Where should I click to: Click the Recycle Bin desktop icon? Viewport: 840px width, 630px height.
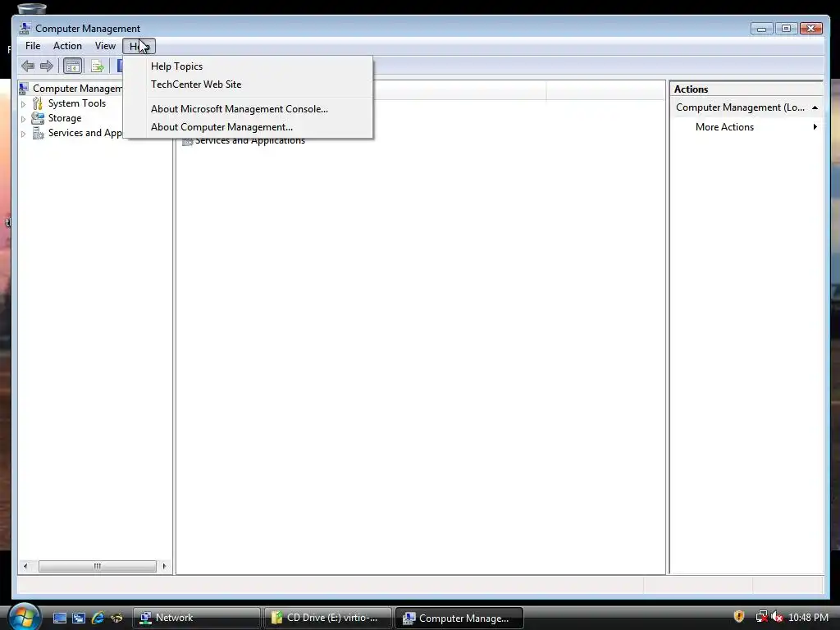point(32,7)
